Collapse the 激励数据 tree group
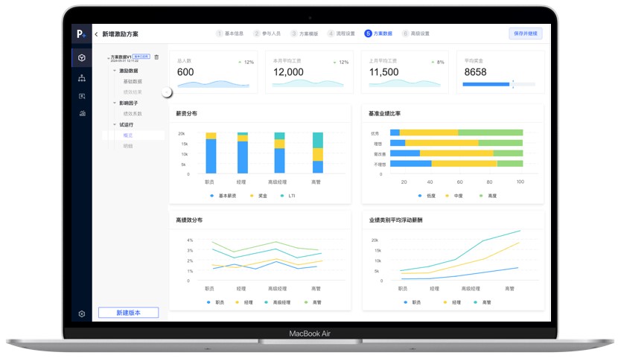Image resolution: width=618 pixels, height=364 pixels. coord(115,70)
